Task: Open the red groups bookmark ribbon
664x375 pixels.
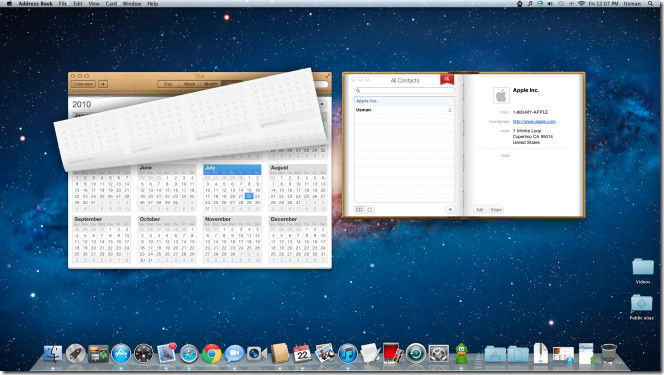Action: (x=447, y=79)
